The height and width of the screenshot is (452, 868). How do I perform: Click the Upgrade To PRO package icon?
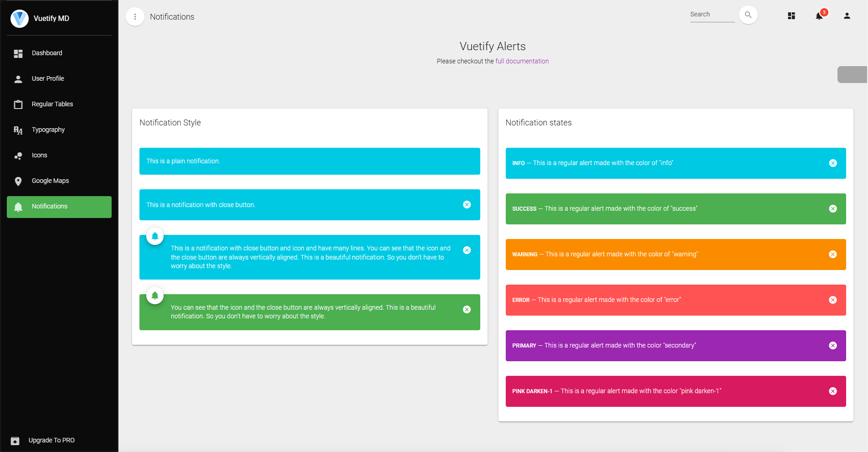[15, 441]
